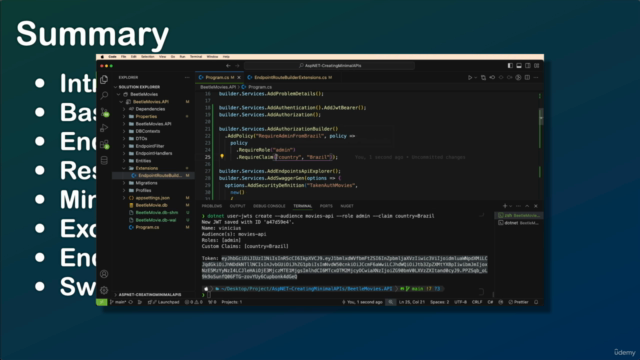Click the remote indicator in status bar

point(102,302)
